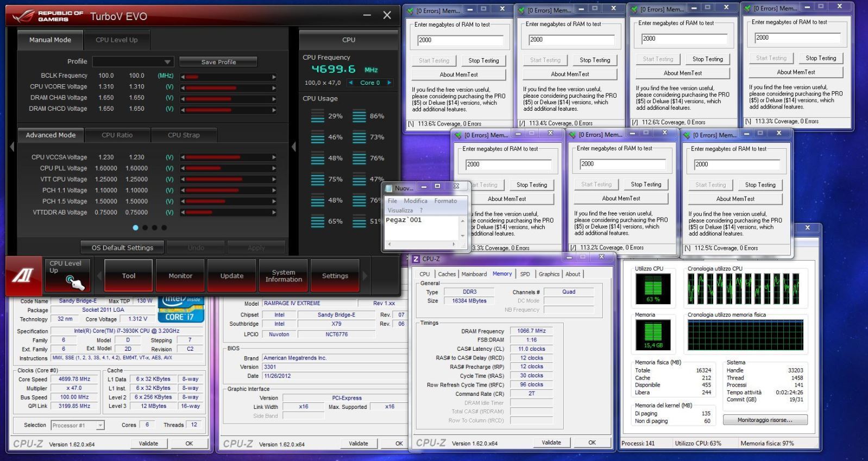Open Modifica menu in Notepad
This screenshot has height=461, width=868.
[416, 201]
